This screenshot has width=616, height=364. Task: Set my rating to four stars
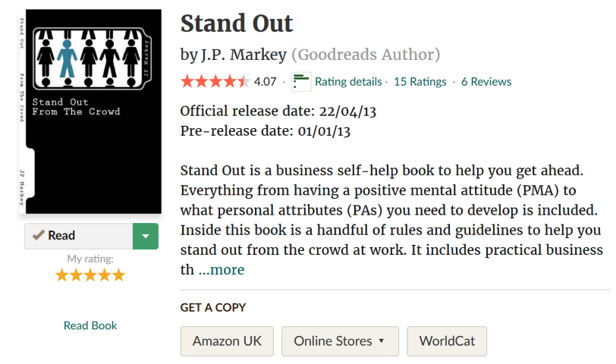tap(104, 275)
